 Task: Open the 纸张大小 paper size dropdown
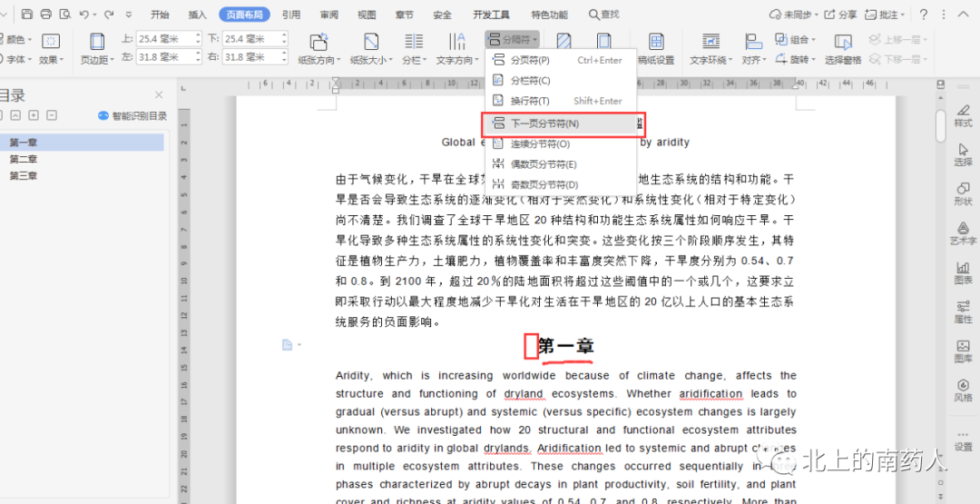(370, 60)
